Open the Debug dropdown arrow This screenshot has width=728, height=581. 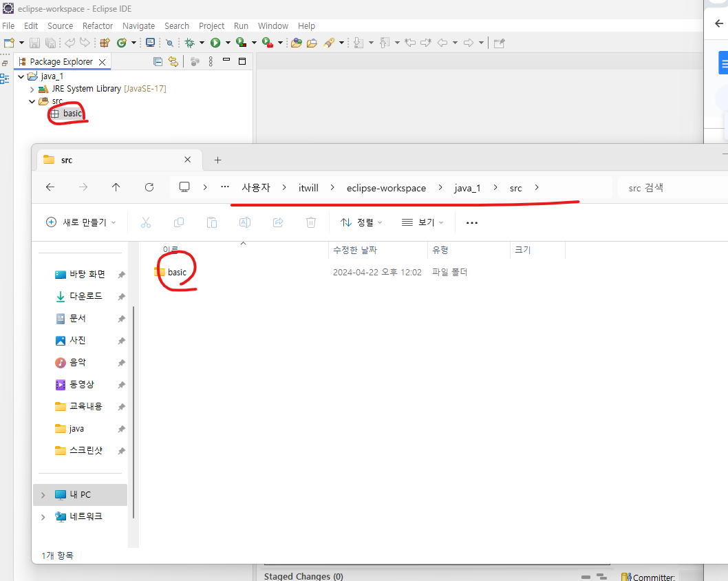click(202, 43)
